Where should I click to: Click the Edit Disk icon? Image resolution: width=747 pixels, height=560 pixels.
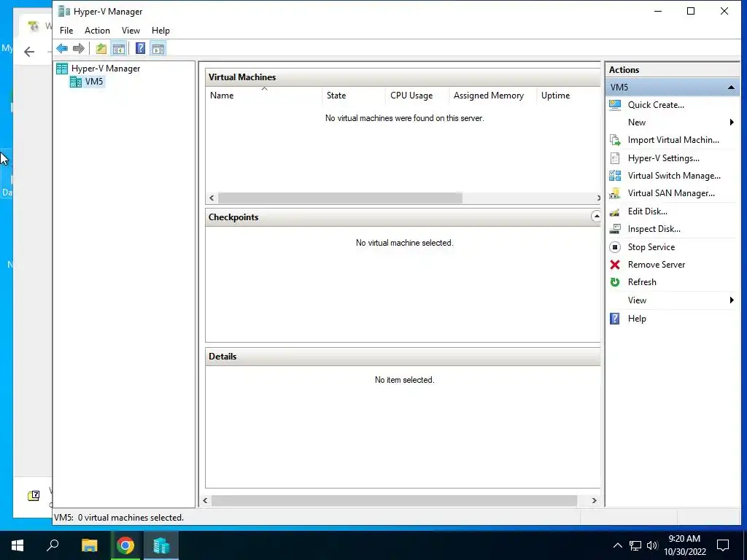click(615, 211)
